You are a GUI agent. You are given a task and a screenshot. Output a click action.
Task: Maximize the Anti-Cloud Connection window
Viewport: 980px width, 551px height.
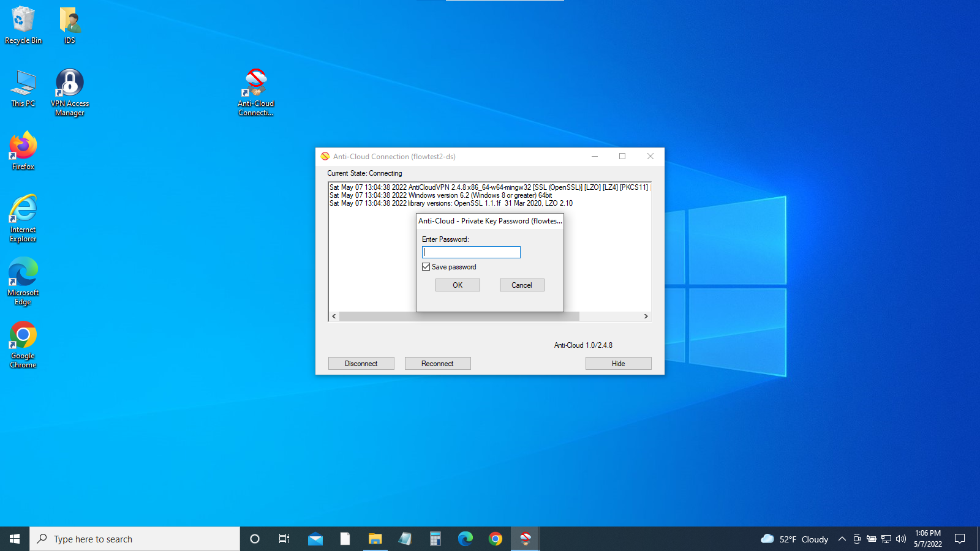pos(622,157)
